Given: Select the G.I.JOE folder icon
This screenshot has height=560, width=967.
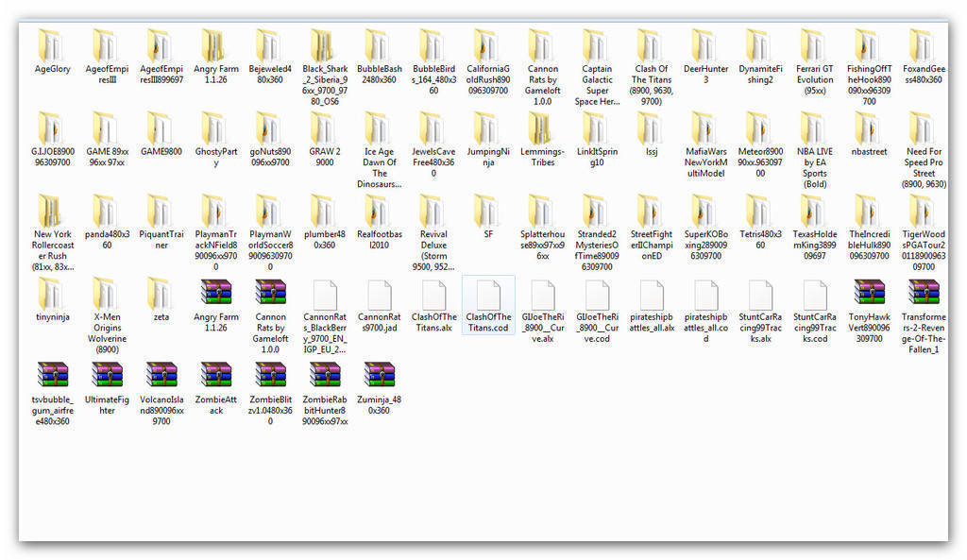Looking at the screenshot, I should [53, 128].
